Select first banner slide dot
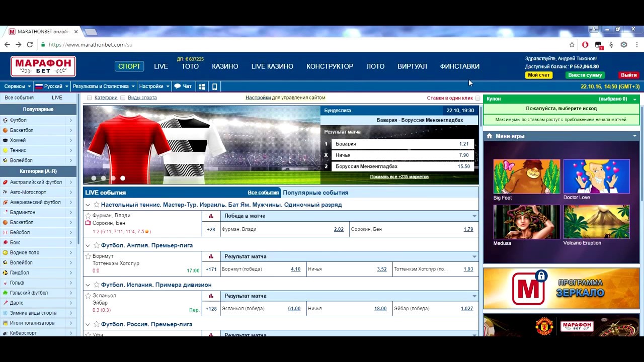 (x=94, y=178)
